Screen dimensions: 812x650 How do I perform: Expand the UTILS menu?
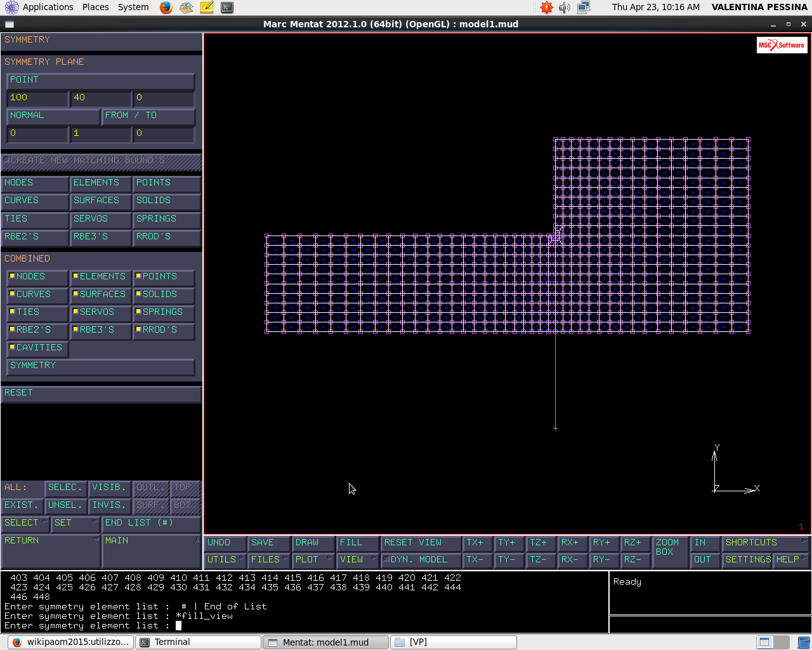[225, 560]
